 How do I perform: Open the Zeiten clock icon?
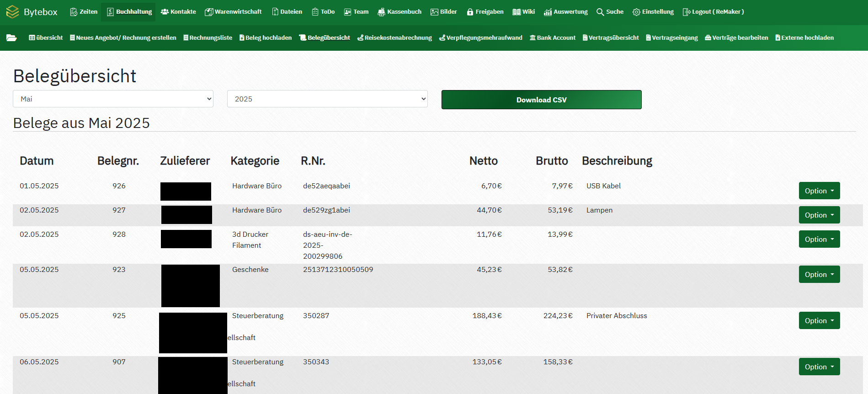tap(74, 12)
